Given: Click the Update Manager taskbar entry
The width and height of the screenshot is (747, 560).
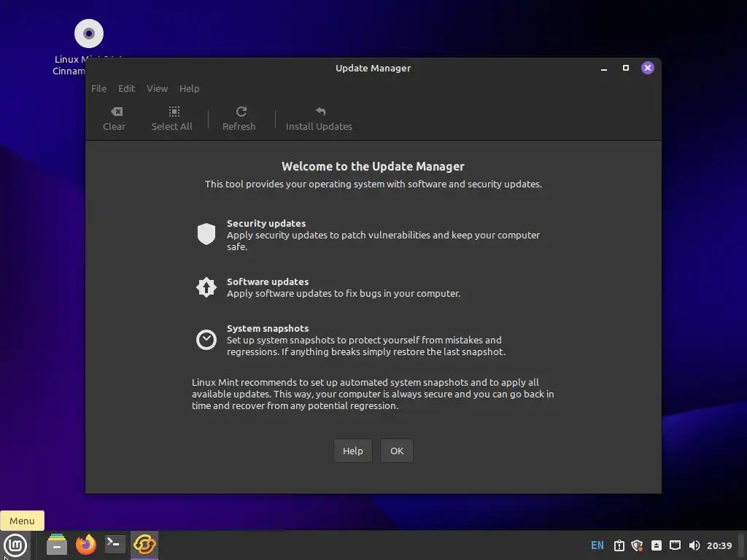Looking at the screenshot, I should coord(144,545).
